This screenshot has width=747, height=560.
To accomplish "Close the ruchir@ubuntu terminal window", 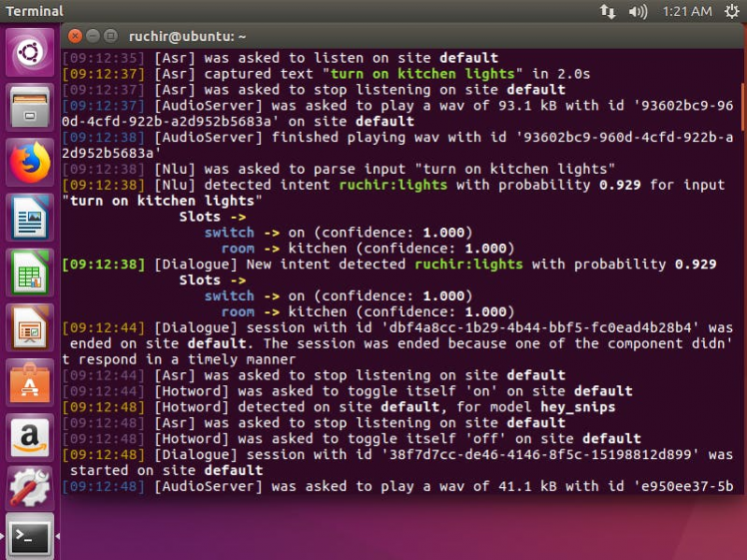I will point(75,36).
